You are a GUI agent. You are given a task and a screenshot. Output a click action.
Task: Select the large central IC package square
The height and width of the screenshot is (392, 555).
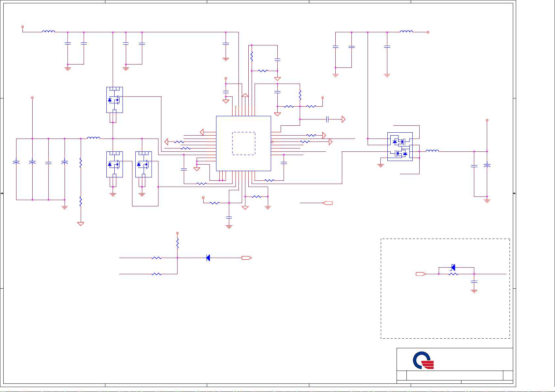coord(243,144)
